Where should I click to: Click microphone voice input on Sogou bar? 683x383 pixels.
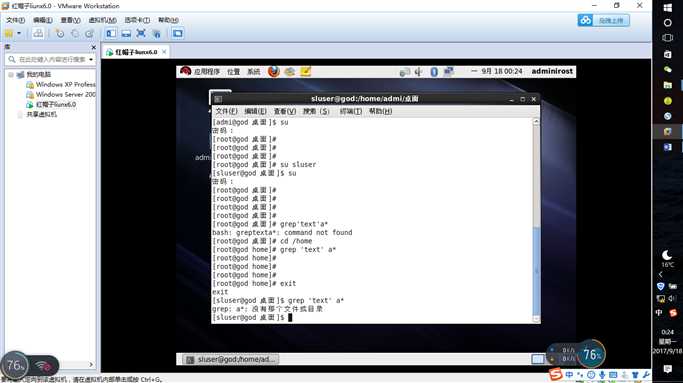coord(602,375)
